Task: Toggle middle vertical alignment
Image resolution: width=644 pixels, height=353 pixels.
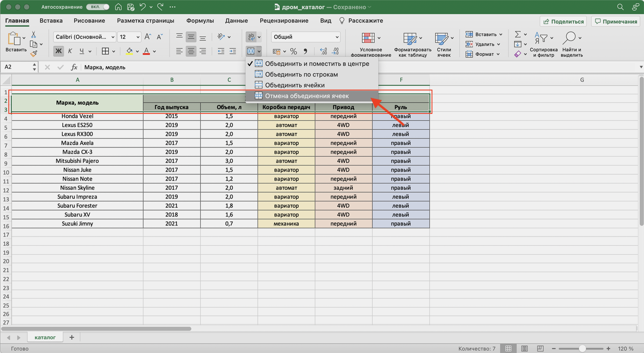Action: tap(191, 37)
